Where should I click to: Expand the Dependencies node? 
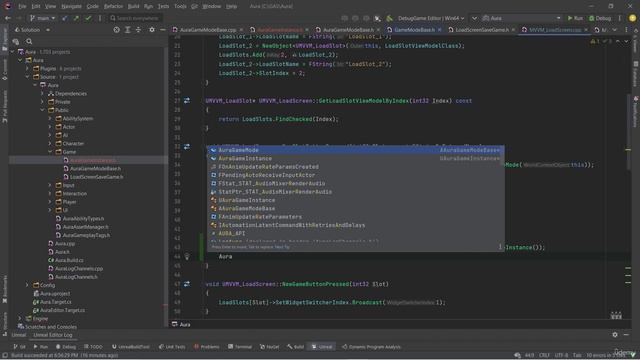click(42, 93)
